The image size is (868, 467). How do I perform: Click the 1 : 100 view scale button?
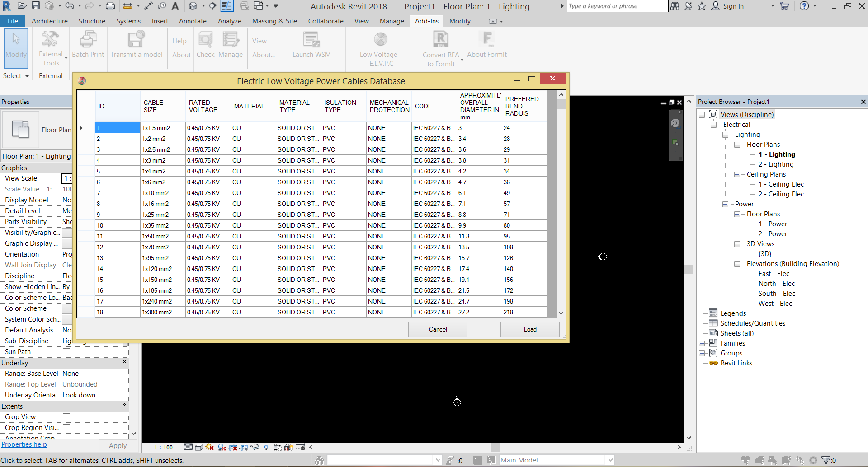163,448
